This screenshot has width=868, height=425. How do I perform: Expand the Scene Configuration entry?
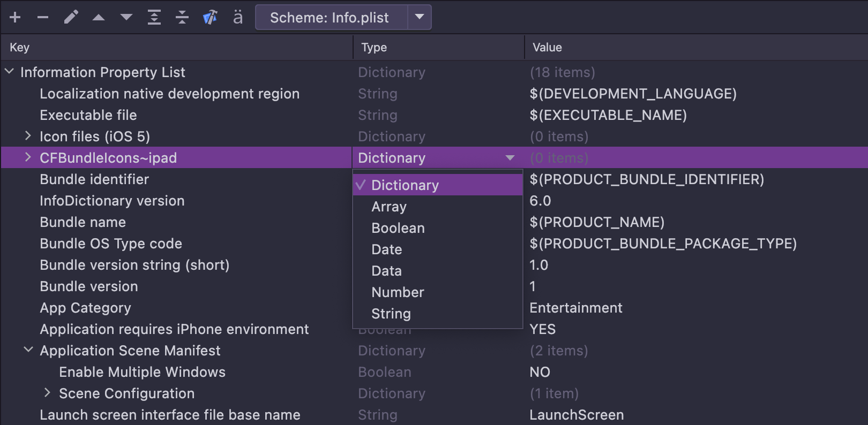pyautogui.click(x=48, y=393)
